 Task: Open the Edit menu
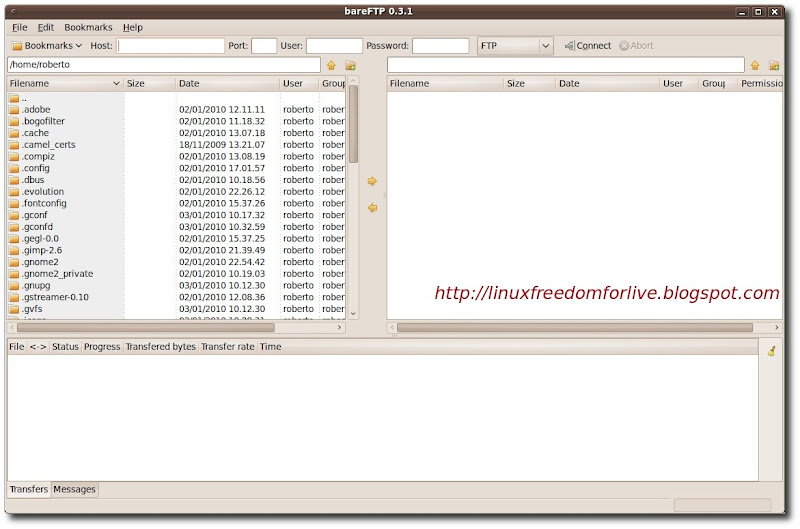tap(45, 27)
